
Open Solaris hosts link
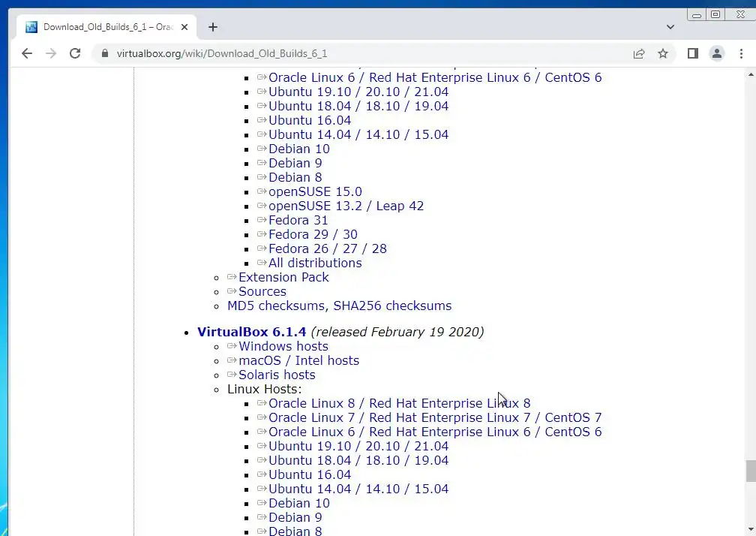277,375
